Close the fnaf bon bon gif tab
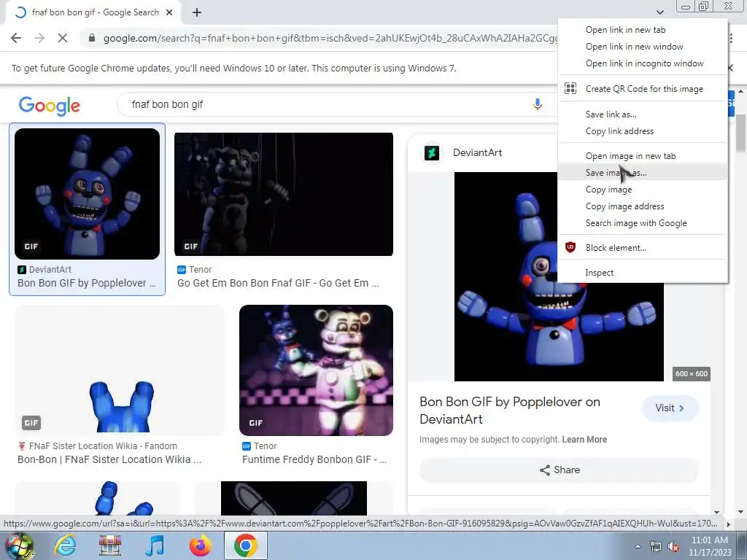747x560 pixels. coord(169,13)
